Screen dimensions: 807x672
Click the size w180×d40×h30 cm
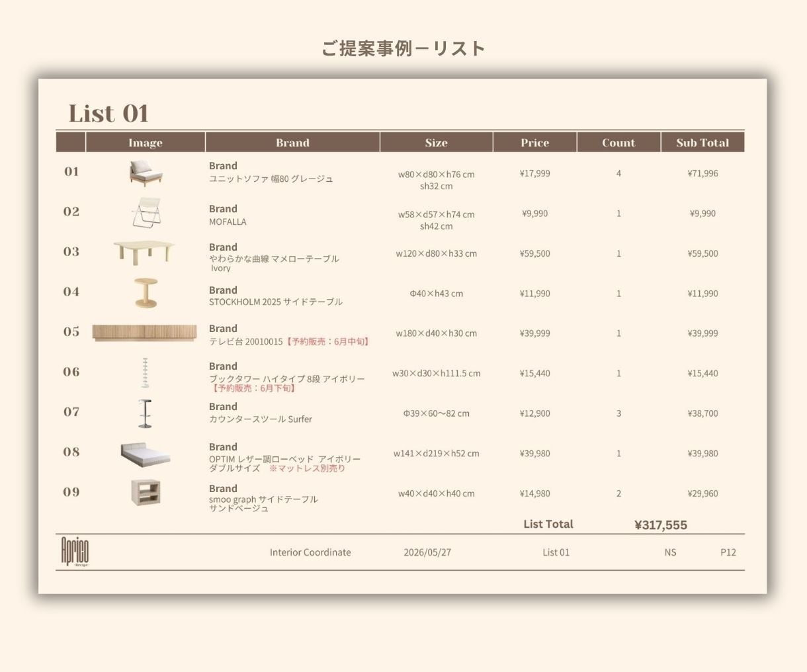pos(437,333)
